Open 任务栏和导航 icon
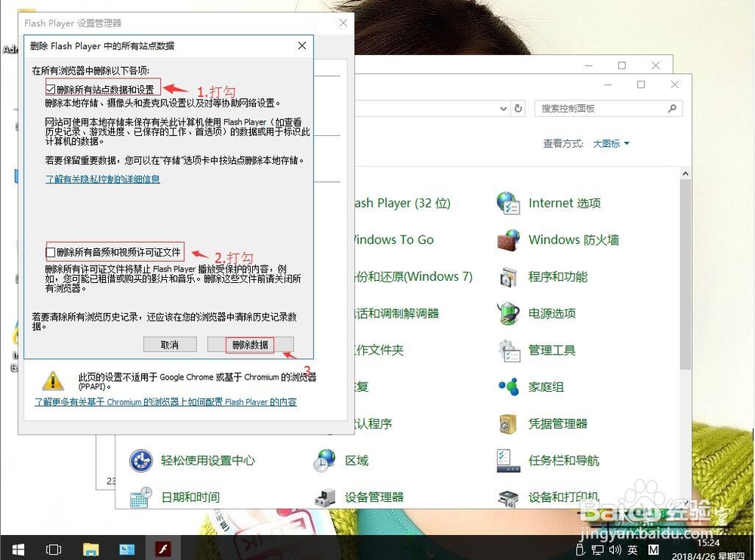The image size is (755, 560). click(508, 460)
